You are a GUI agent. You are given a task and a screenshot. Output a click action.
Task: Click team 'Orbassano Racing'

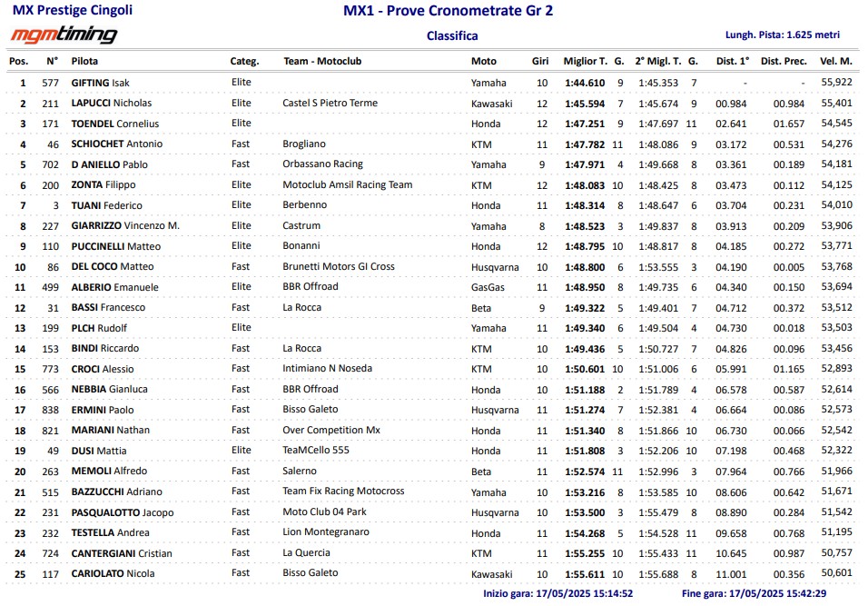pos(322,164)
